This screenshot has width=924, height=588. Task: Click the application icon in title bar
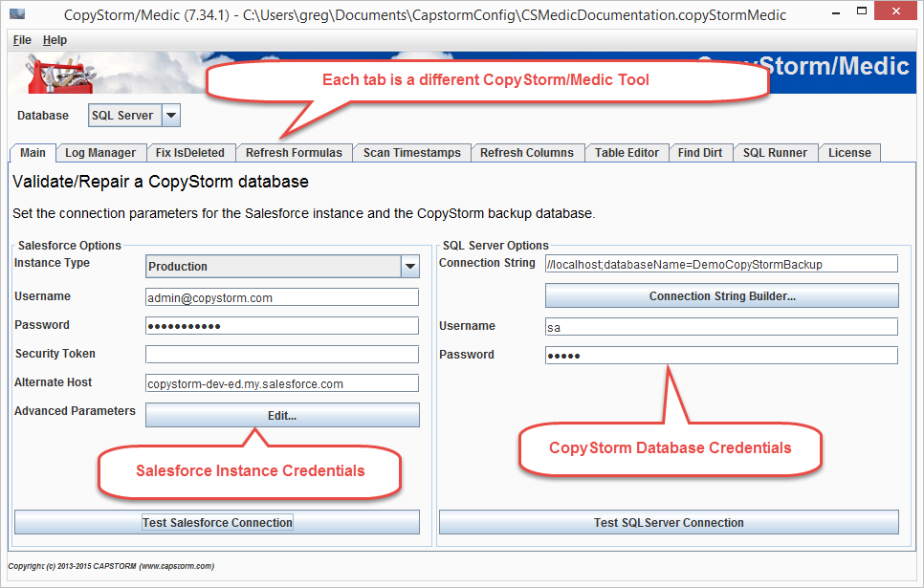[17, 15]
